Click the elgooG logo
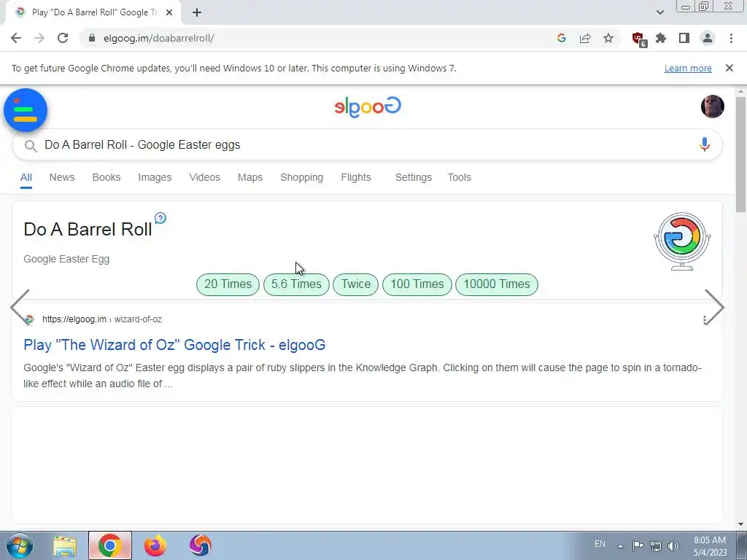Viewport: 747px width, 560px height. click(368, 106)
